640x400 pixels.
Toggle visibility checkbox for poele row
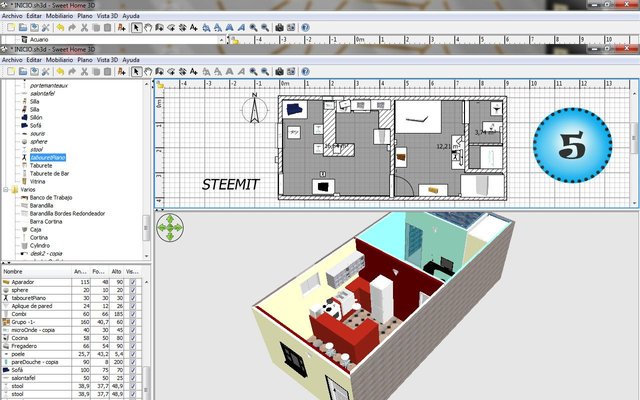133,354
